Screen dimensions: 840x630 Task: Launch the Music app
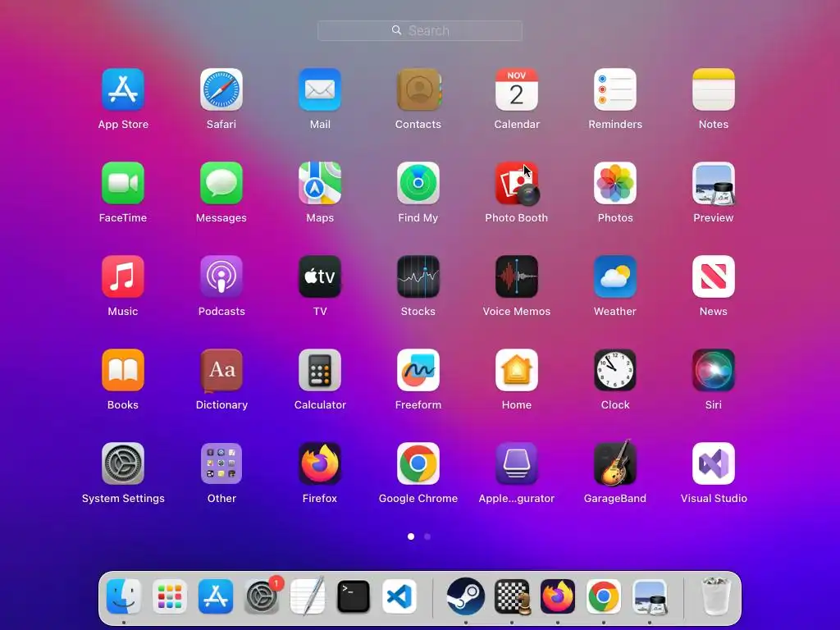pyautogui.click(x=123, y=276)
